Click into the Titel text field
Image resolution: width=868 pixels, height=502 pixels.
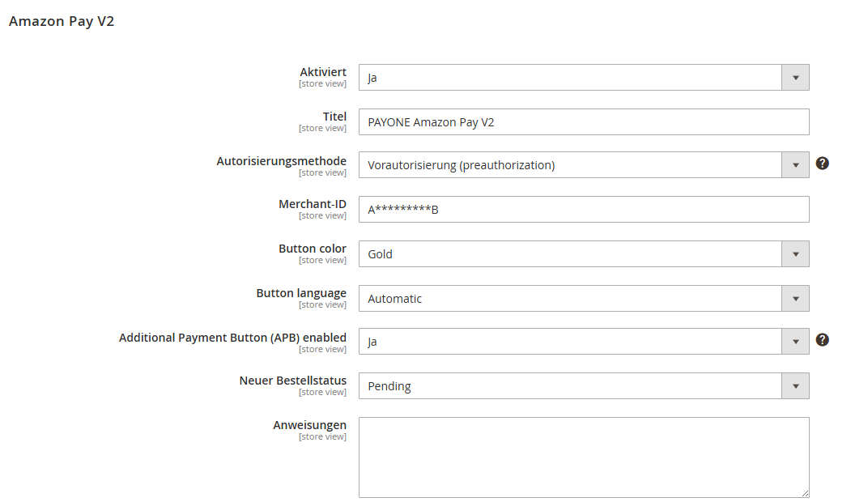tap(583, 122)
